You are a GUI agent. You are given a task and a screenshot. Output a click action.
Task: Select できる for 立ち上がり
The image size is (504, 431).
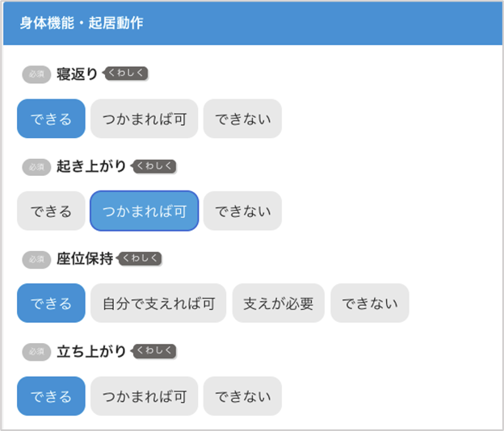coord(51,396)
